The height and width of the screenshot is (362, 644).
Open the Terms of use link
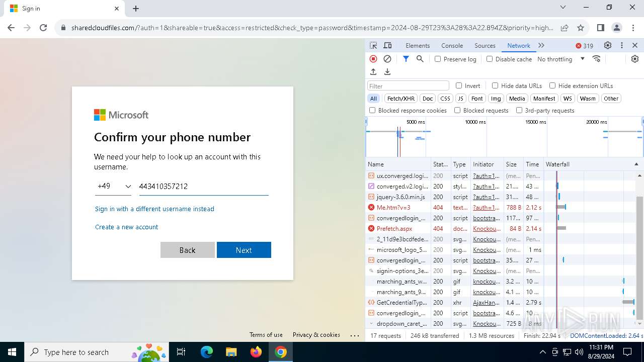coord(266,335)
